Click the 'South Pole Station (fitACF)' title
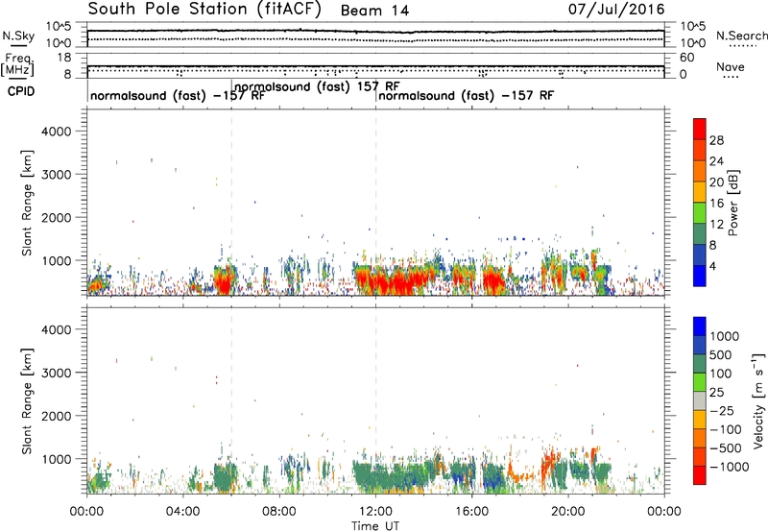Screen dimensions: 768x532 pyautogui.click(x=204, y=10)
